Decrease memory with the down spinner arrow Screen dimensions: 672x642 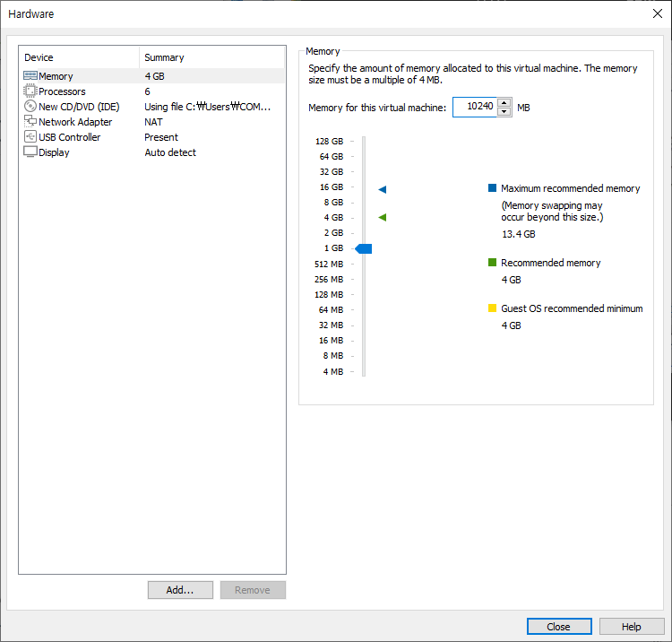[x=504, y=111]
